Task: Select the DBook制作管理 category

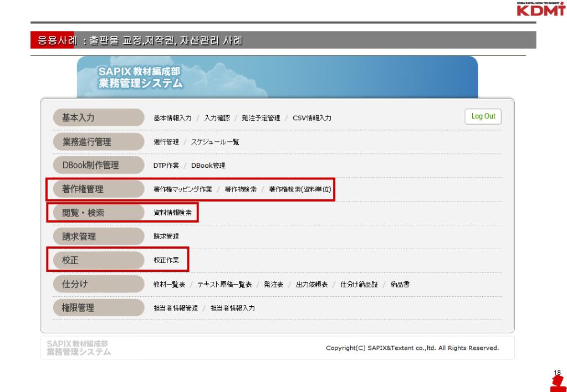Action: [x=99, y=165]
